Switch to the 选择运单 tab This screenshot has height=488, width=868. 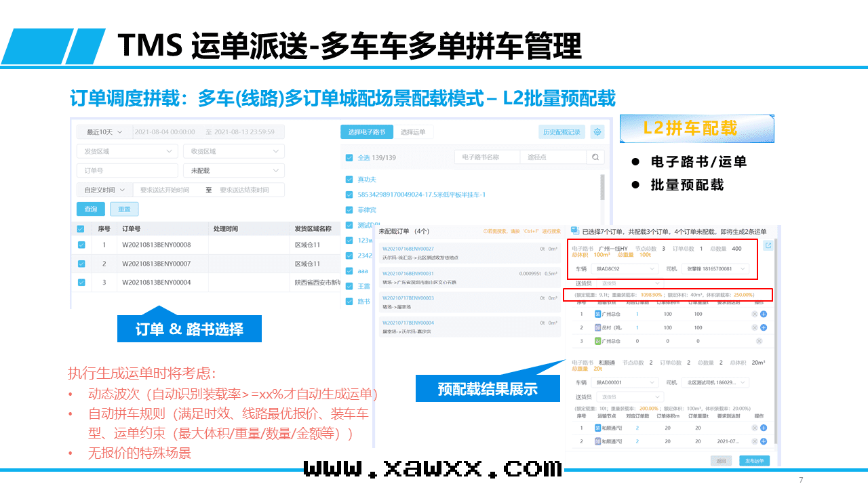click(412, 132)
